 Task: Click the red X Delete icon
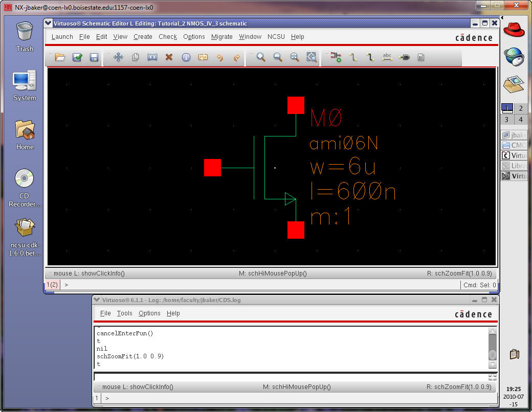tap(169, 58)
